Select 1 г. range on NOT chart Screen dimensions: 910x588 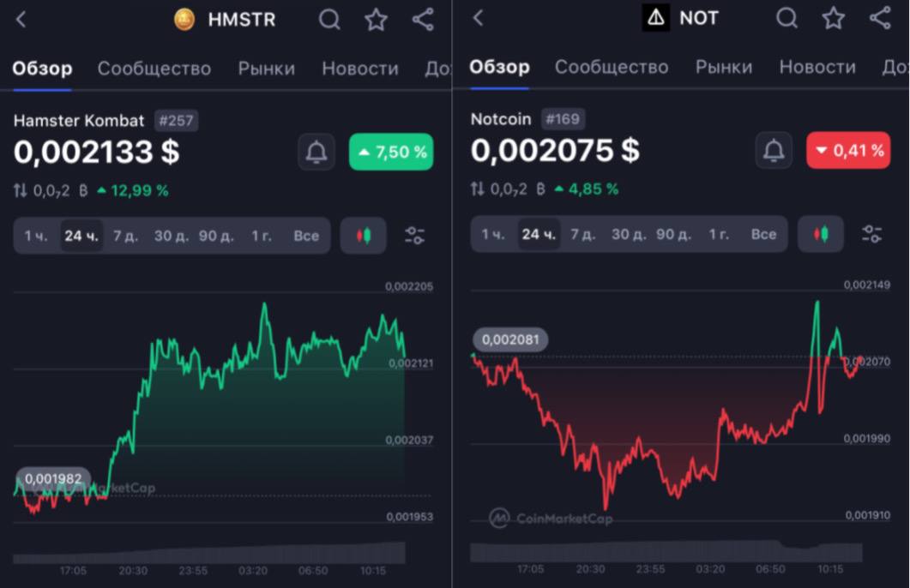719,234
